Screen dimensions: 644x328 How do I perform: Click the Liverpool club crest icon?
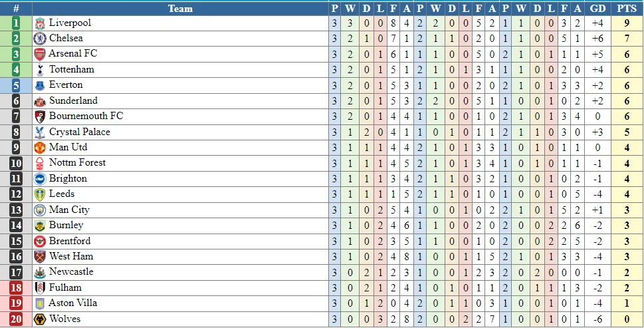pyautogui.click(x=40, y=23)
